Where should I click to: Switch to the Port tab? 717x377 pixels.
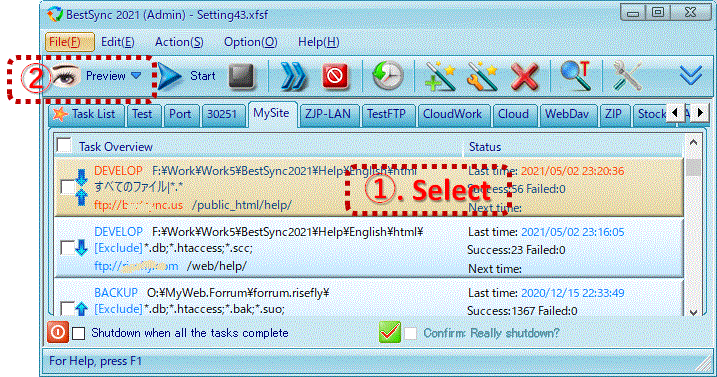point(182,114)
